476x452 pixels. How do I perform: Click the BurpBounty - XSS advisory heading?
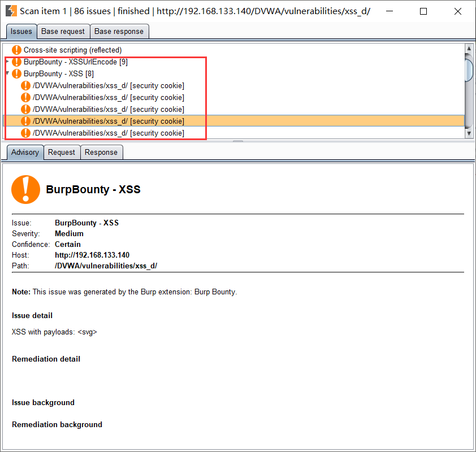tap(93, 190)
